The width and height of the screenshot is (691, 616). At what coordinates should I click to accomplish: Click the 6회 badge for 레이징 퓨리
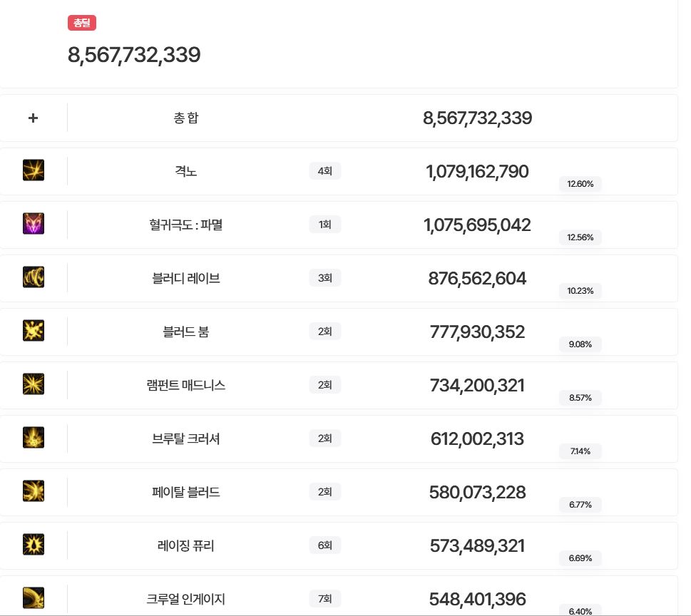click(x=325, y=545)
